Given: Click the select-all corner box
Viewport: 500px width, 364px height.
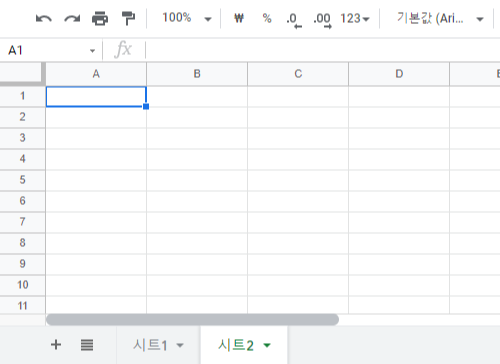Looking at the screenshot, I should [x=22, y=73].
